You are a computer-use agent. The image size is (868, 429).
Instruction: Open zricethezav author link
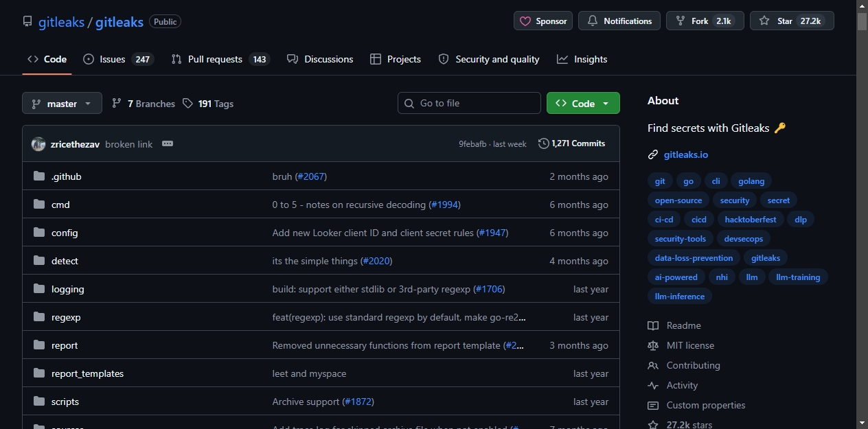(x=75, y=144)
